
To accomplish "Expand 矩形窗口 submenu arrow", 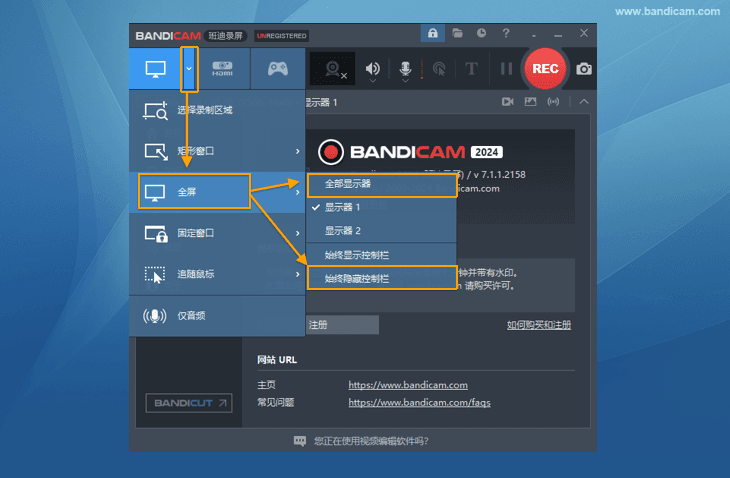I will (x=298, y=151).
